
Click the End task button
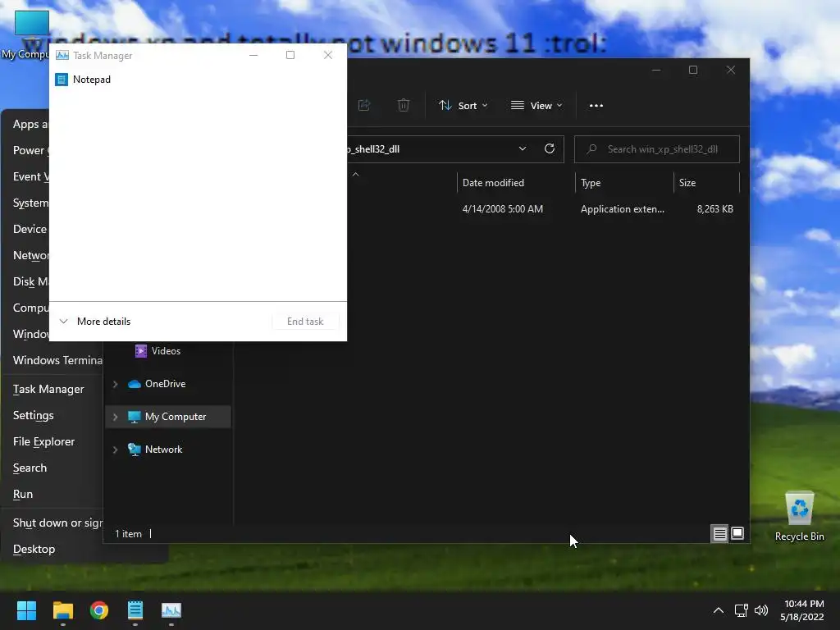[x=305, y=322]
